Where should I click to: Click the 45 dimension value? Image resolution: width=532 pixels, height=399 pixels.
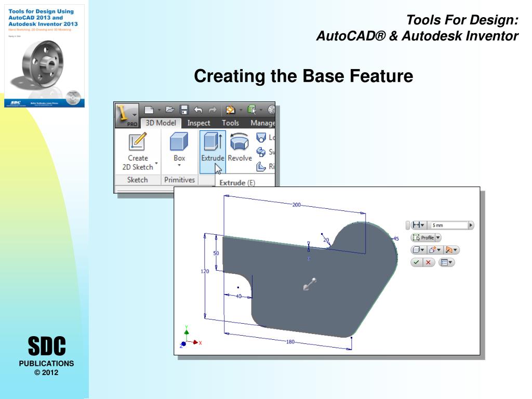click(x=396, y=238)
